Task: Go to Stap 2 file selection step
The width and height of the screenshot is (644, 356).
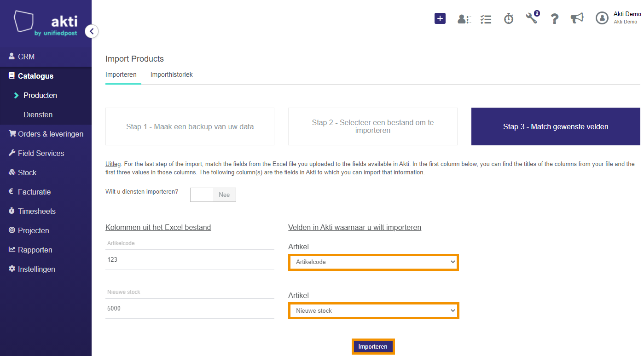Action: click(x=373, y=126)
